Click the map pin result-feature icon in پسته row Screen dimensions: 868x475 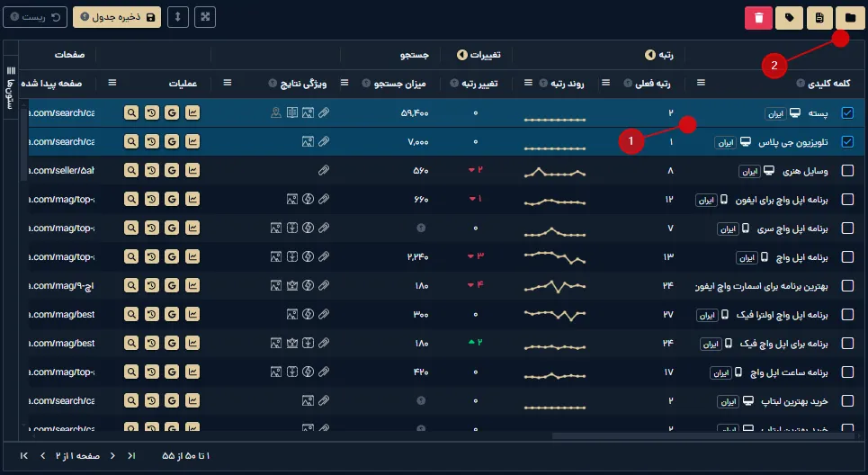point(275,113)
